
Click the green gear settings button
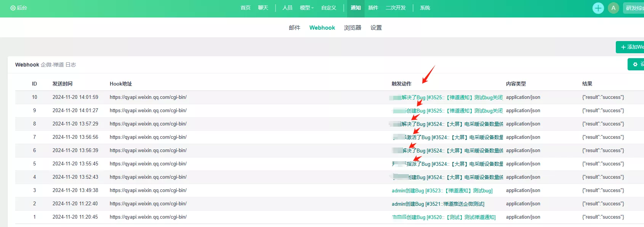tap(636, 64)
